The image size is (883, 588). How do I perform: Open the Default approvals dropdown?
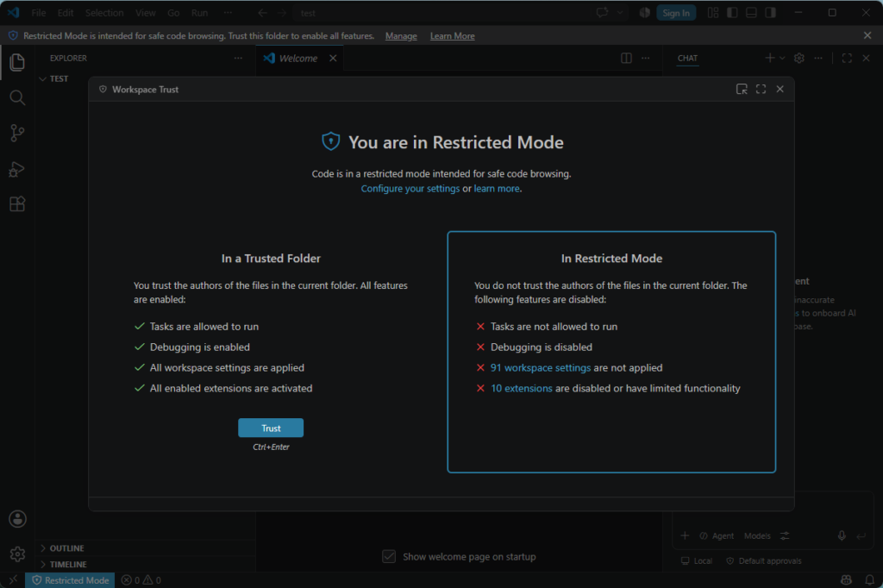(x=764, y=561)
